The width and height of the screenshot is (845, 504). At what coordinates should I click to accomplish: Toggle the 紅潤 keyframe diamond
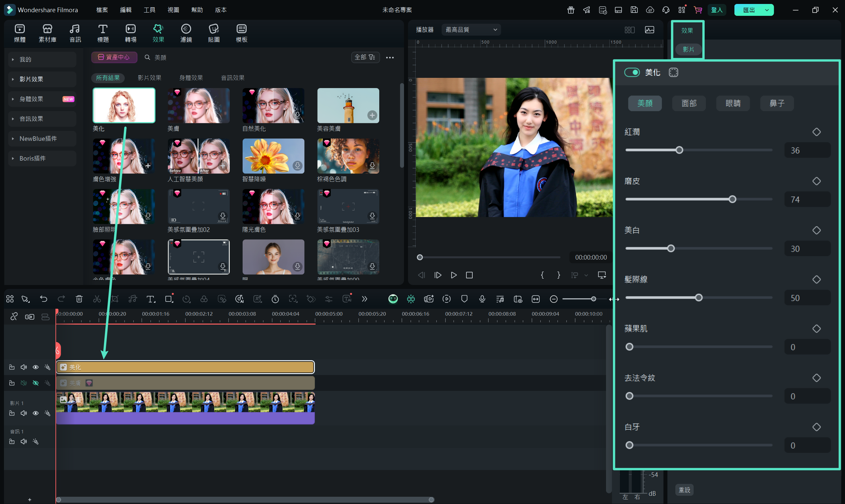(x=817, y=132)
